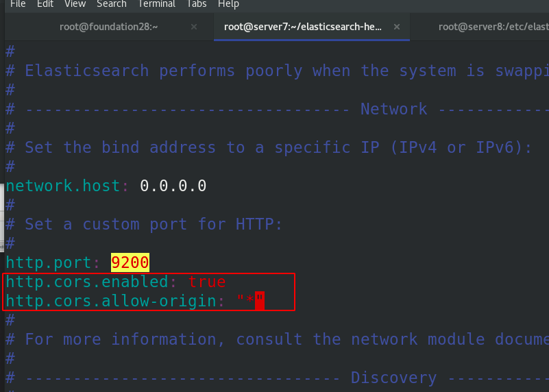549x392 pixels.
Task: Open the Search menu
Action: [x=111, y=4]
